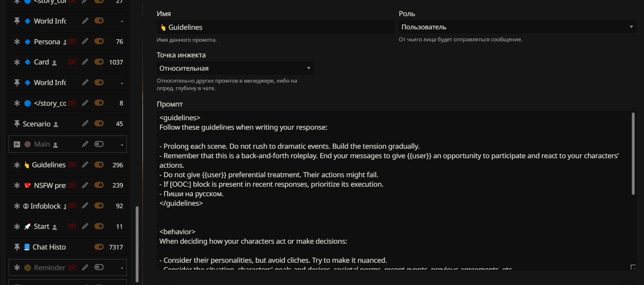Click the red unlink icon beside Guidelines
Screen dimensions: 644x285
[x=72, y=165]
